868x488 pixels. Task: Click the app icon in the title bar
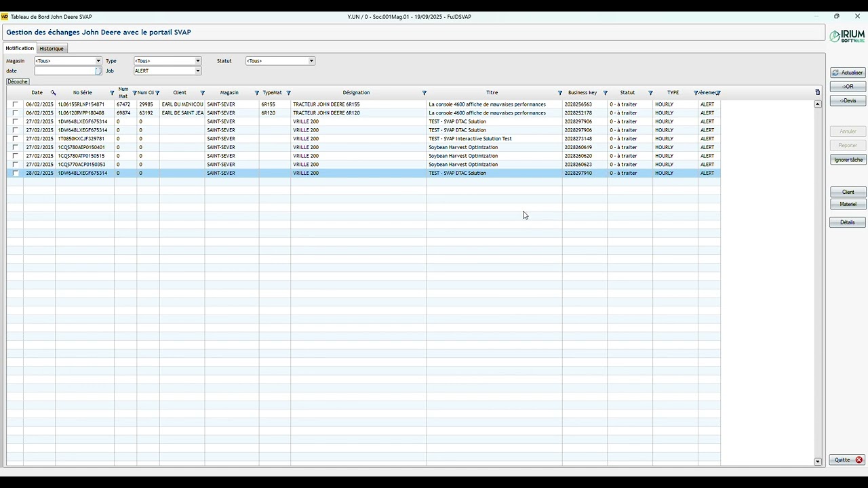click(5, 16)
